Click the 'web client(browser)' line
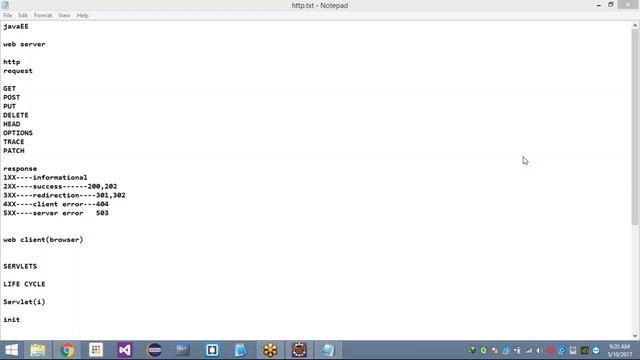The height and width of the screenshot is (360, 640). coord(43,240)
